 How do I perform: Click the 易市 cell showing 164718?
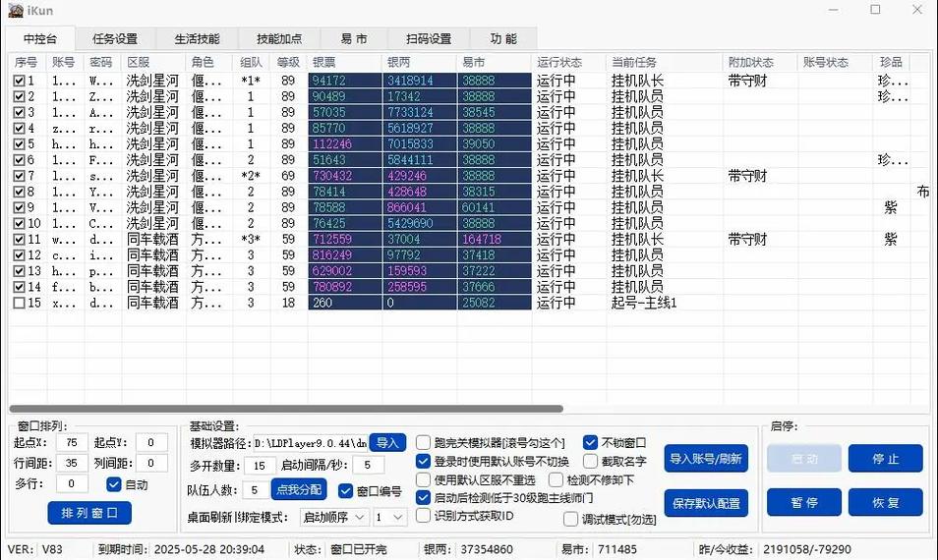click(495, 239)
